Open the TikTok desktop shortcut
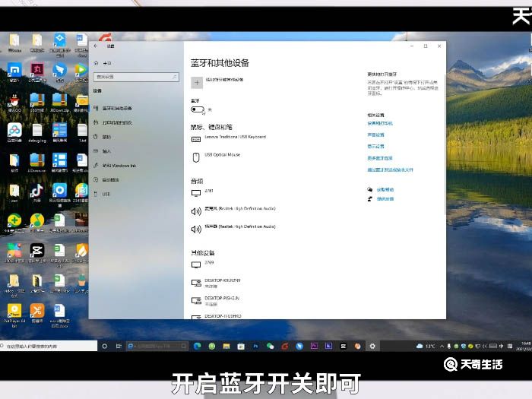The width and height of the screenshot is (532, 399). tap(36, 193)
